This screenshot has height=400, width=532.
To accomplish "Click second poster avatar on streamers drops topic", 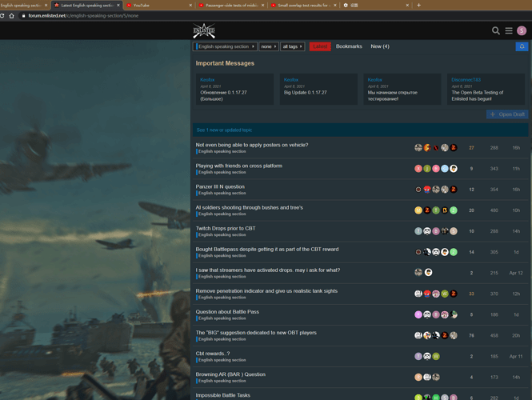I will [428, 272].
